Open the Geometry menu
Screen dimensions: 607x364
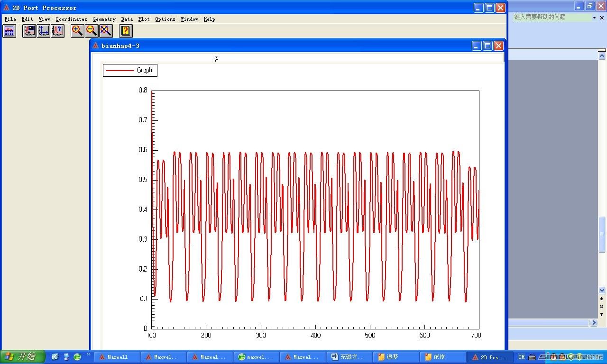104,19
